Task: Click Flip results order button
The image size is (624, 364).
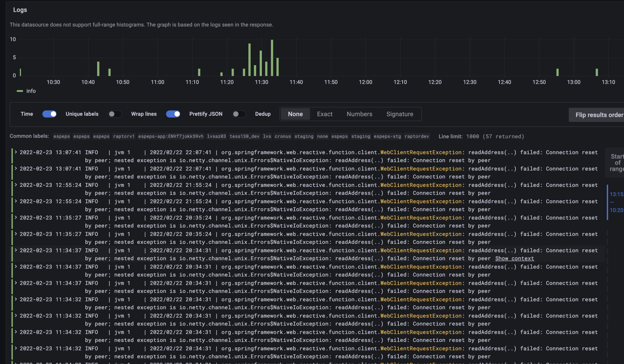Action: (599, 115)
